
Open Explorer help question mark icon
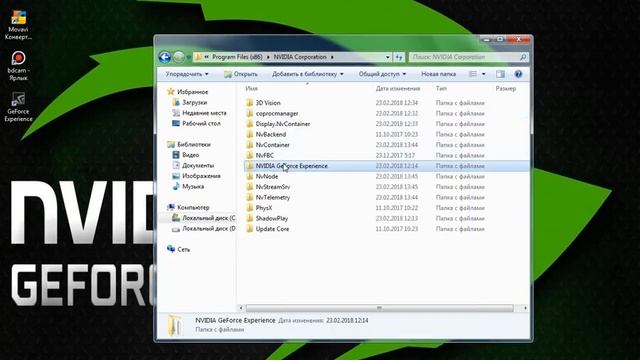[x=518, y=74]
